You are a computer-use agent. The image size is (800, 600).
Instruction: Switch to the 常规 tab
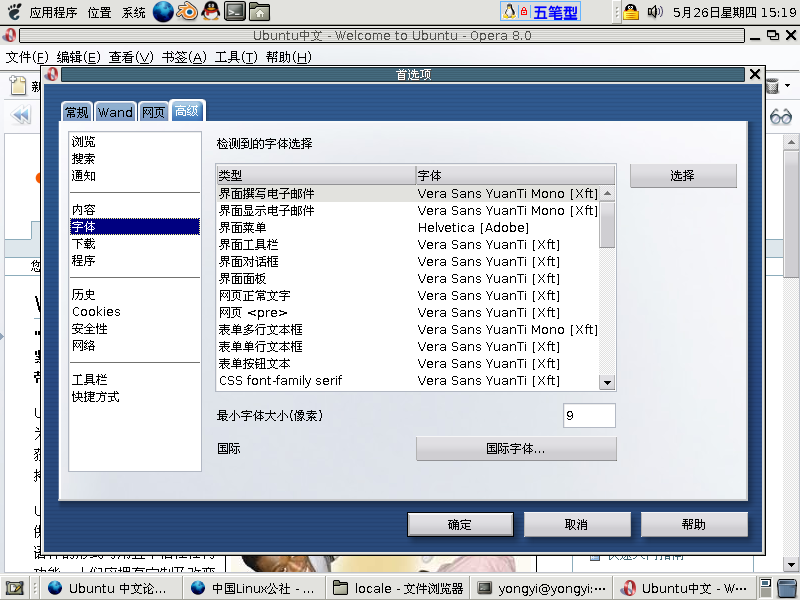pos(77,112)
